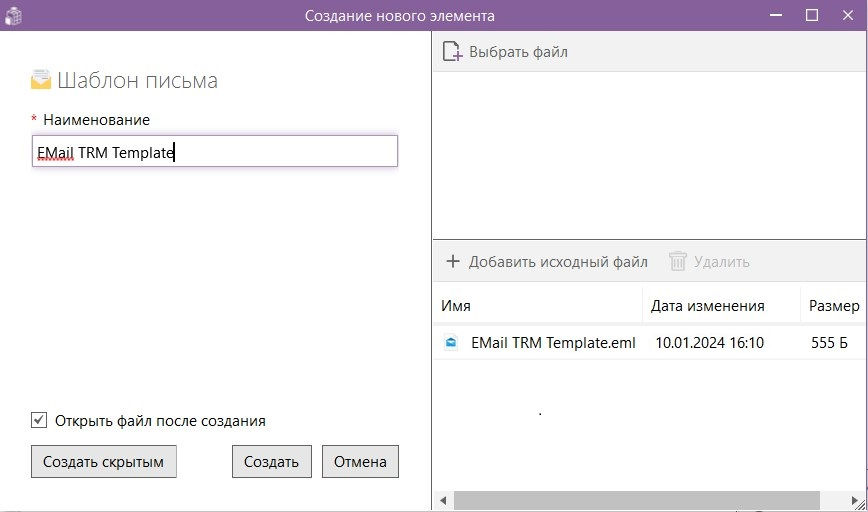Cancel the dialog with the Отмена button
Screen dimensions: 868x512
[x=360, y=462]
